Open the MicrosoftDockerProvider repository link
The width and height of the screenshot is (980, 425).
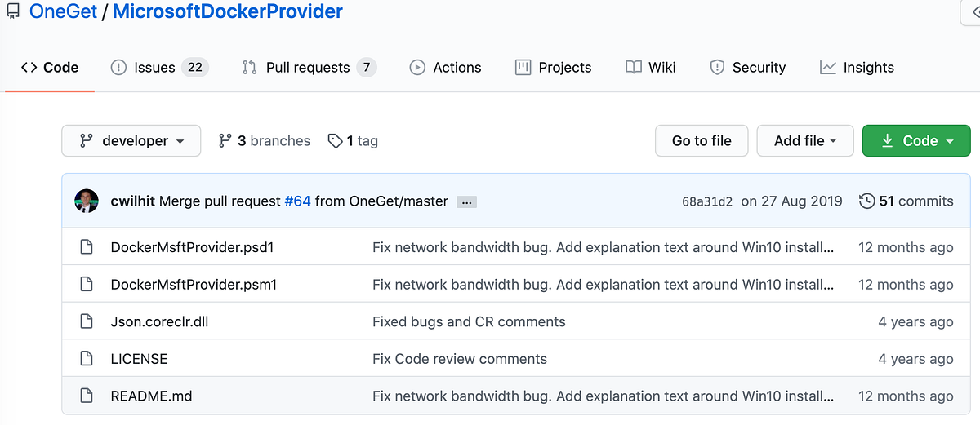pos(228,12)
